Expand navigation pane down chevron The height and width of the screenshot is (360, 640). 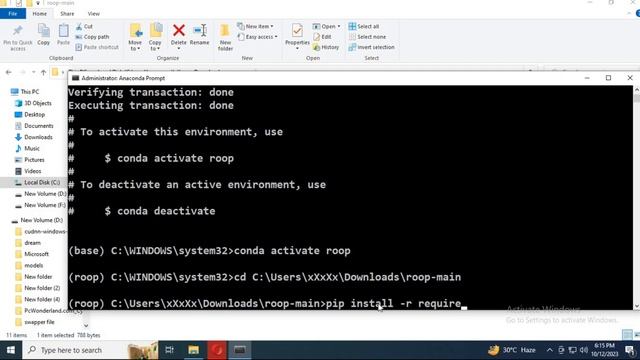[x=86, y=326]
